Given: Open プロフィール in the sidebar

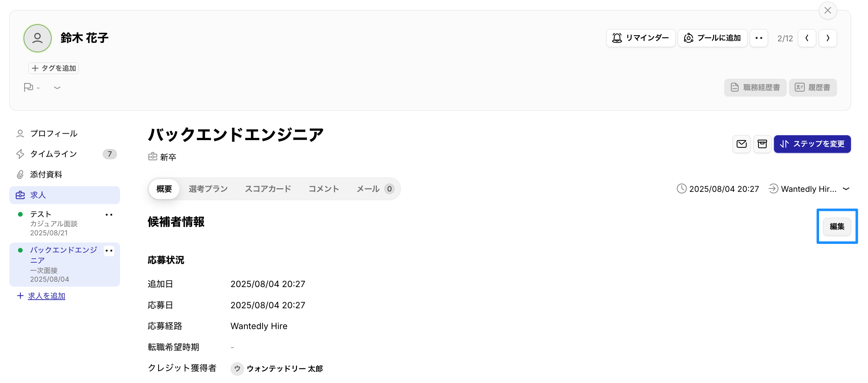Looking at the screenshot, I should tap(53, 133).
